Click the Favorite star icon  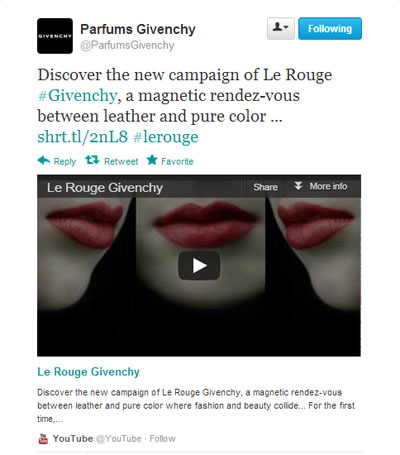coord(152,160)
